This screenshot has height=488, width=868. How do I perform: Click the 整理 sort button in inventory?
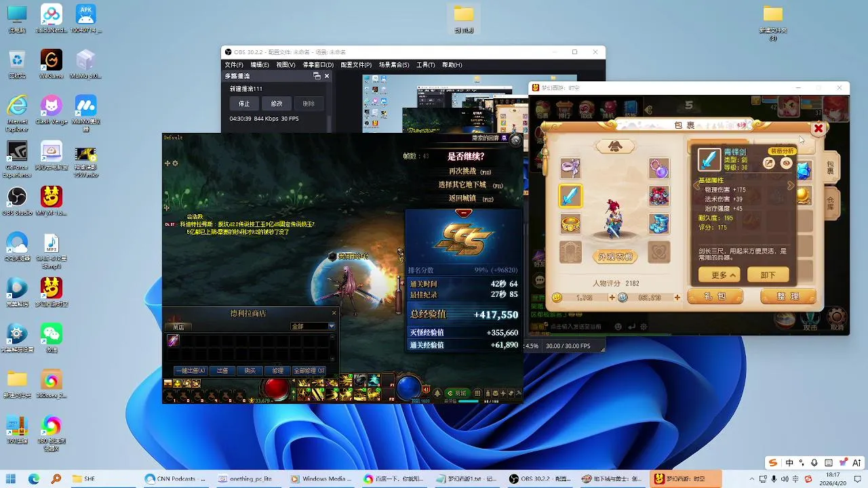787,297
